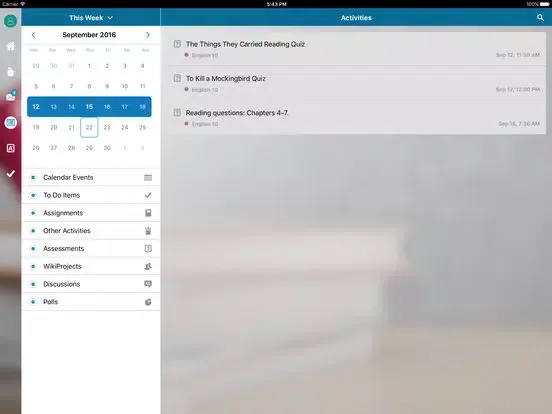
Task: Select Other Activities category label
Action: click(67, 231)
